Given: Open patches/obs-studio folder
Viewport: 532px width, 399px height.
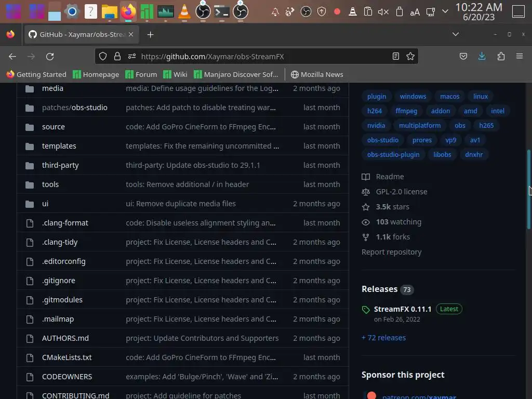Looking at the screenshot, I should [x=75, y=108].
